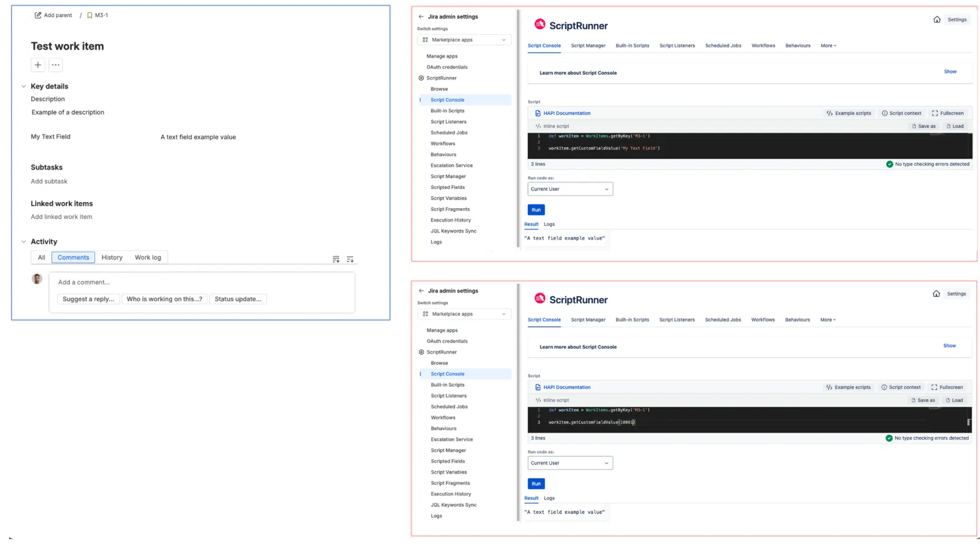
Task: Open the three-dot menu under Test work item
Action: point(56,65)
